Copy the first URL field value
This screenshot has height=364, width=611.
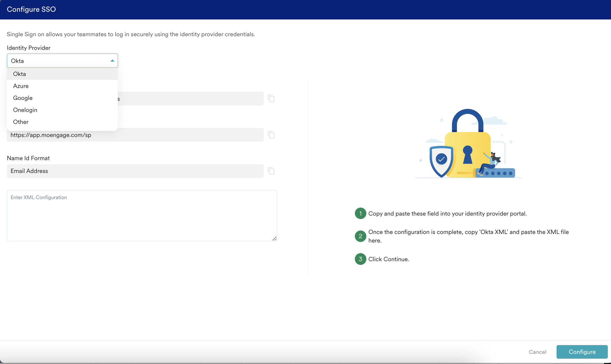click(x=271, y=99)
